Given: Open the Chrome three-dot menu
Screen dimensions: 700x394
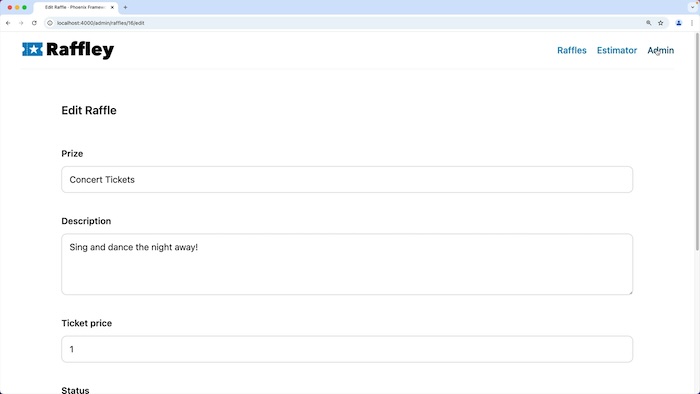Looking at the screenshot, I should click(x=692, y=23).
